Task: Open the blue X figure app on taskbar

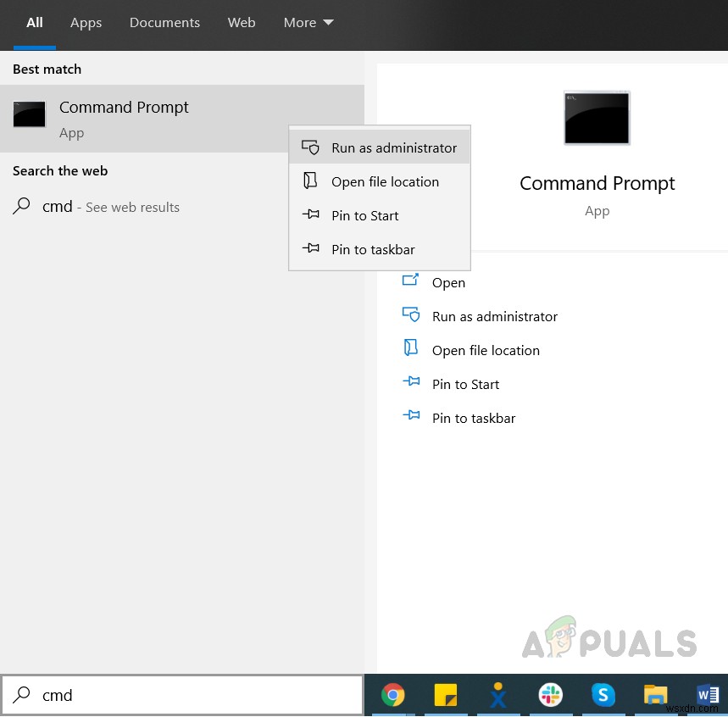Action: (x=498, y=695)
